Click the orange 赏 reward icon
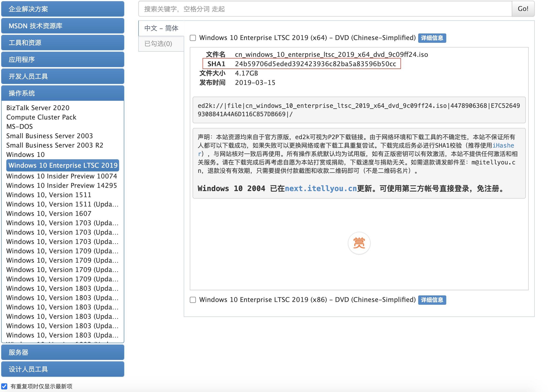The height and width of the screenshot is (392, 549). coord(359,243)
